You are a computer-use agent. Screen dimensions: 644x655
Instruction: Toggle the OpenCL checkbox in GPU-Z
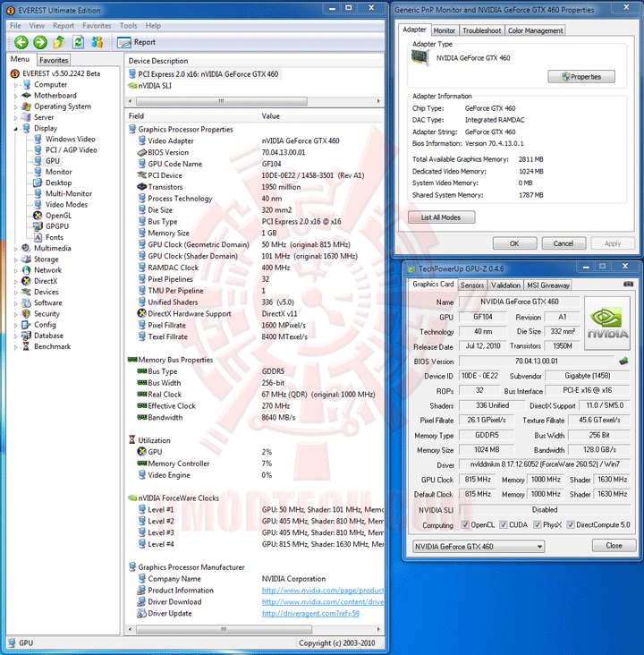coord(465,524)
